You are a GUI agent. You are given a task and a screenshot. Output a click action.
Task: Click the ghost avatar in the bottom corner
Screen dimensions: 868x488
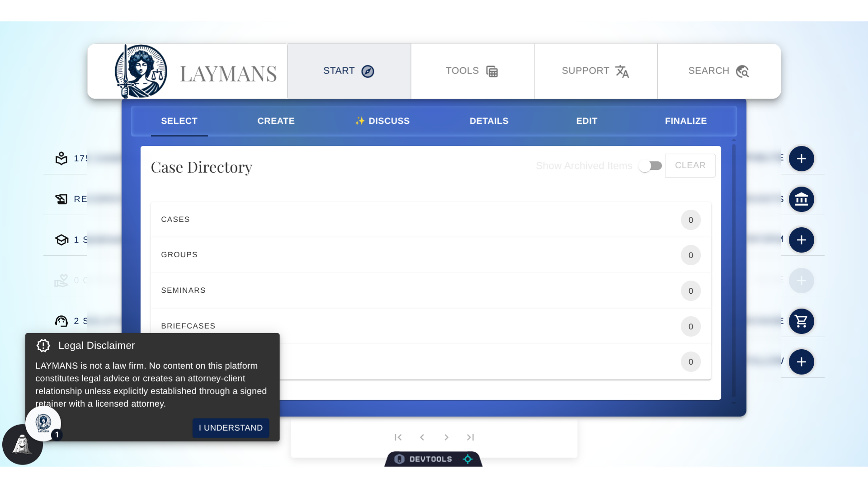(22, 444)
